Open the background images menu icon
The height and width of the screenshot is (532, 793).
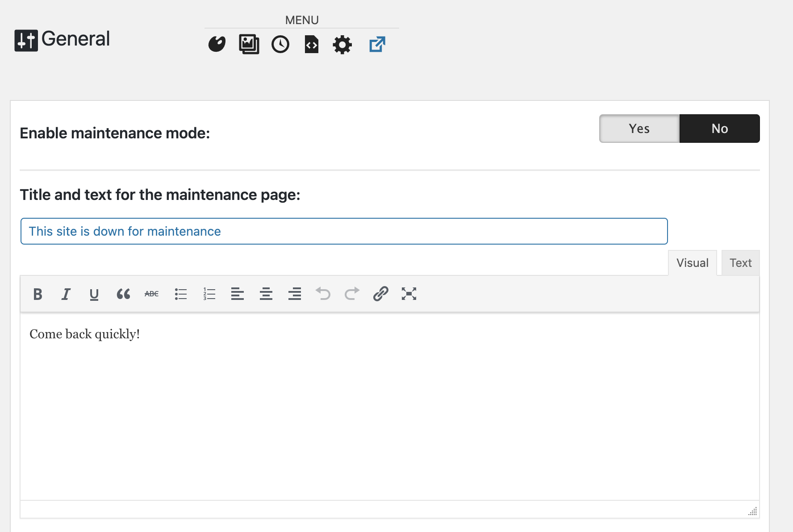click(249, 44)
